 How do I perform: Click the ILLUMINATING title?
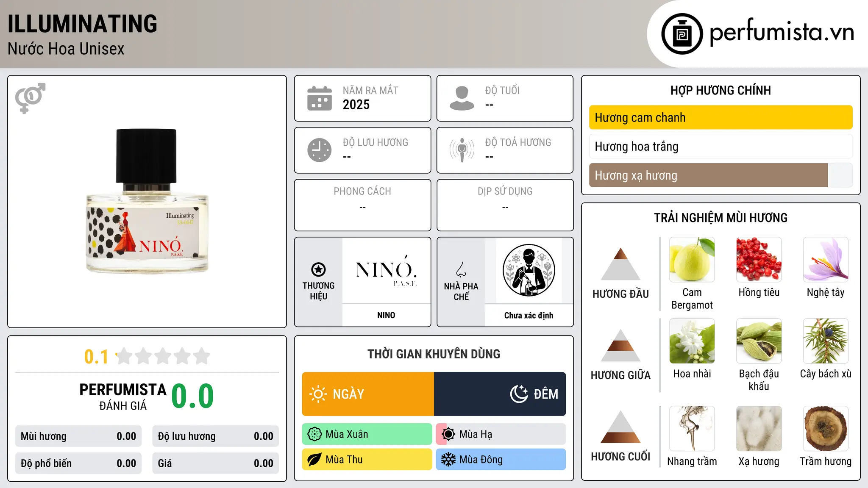[x=82, y=24]
